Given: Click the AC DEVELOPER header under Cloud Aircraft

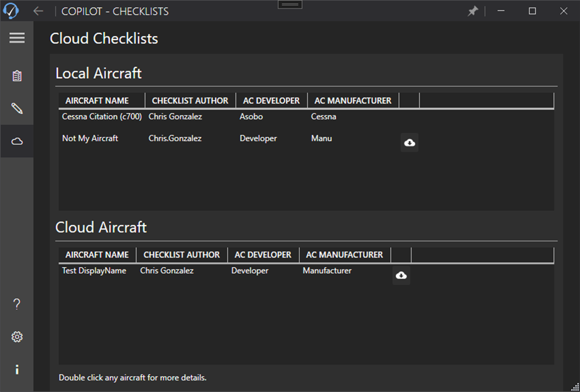Looking at the screenshot, I should pos(263,255).
